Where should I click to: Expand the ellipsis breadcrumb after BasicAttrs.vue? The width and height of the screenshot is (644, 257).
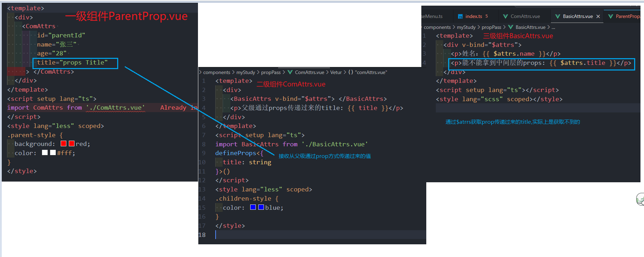pyautogui.click(x=553, y=27)
